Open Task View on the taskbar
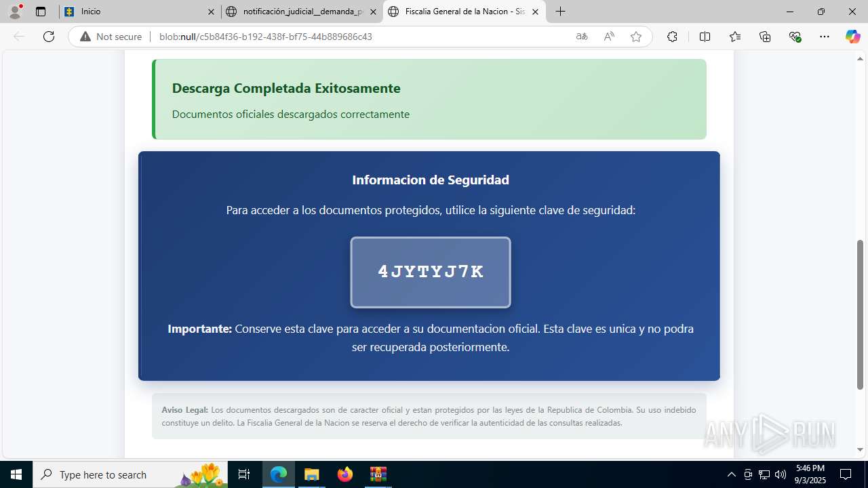868x488 pixels. pyautogui.click(x=244, y=474)
